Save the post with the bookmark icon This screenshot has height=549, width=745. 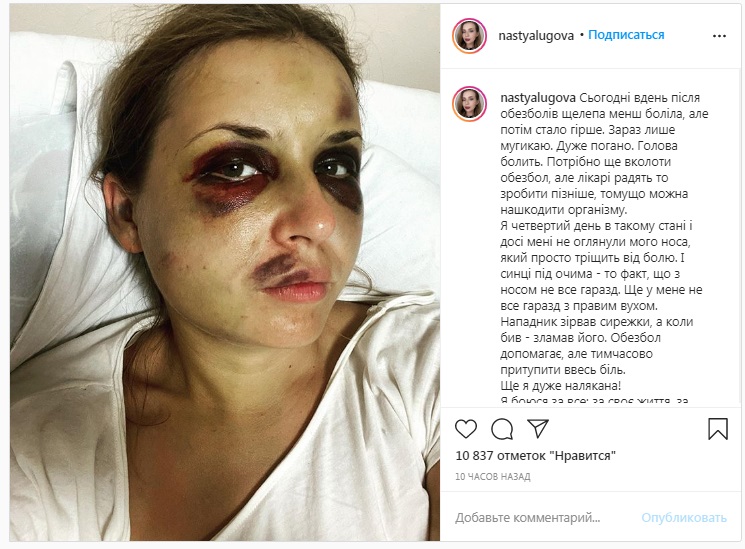tap(717, 428)
